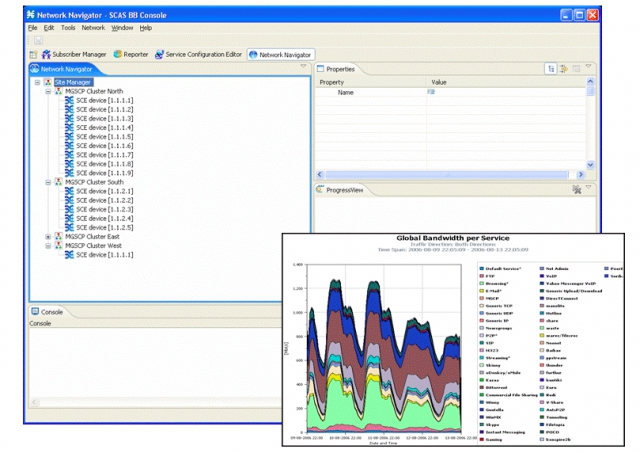Click the icon of SCE device [1.1.2.5]

pyautogui.click(x=69, y=227)
